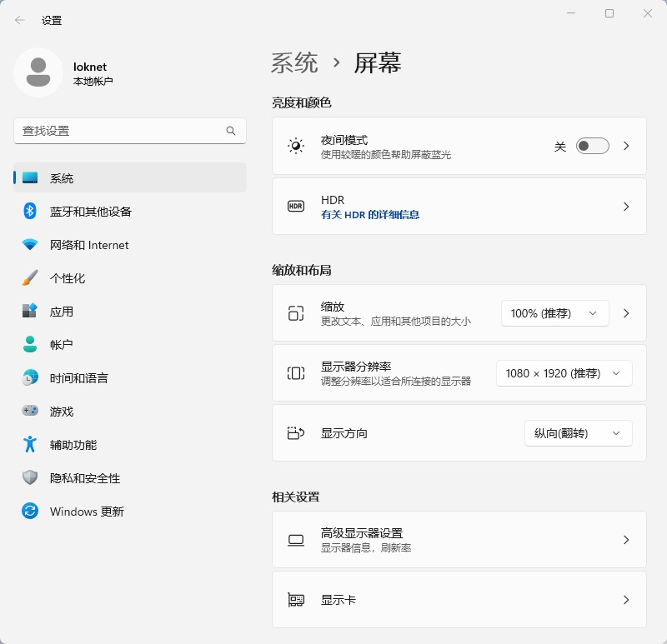Click the 高级显示器设置 title text
This screenshot has width=667, height=644.
362,532
